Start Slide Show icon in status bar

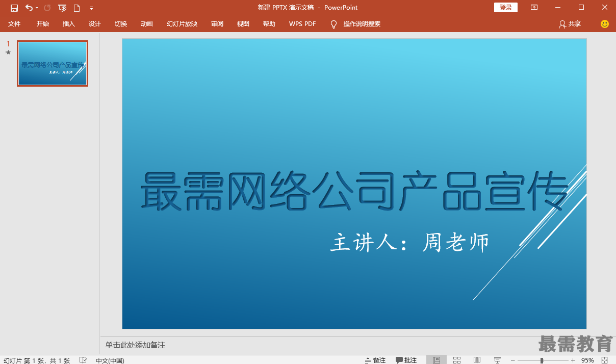(497, 360)
